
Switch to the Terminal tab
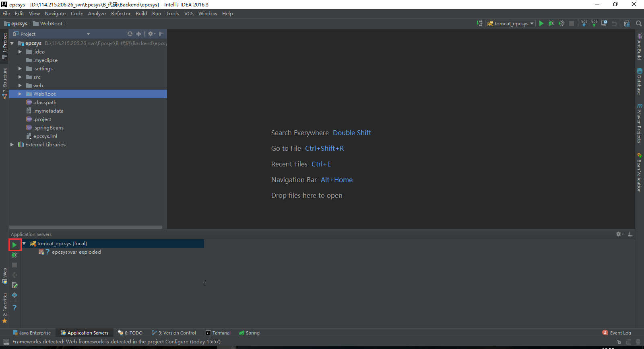[x=218, y=333]
